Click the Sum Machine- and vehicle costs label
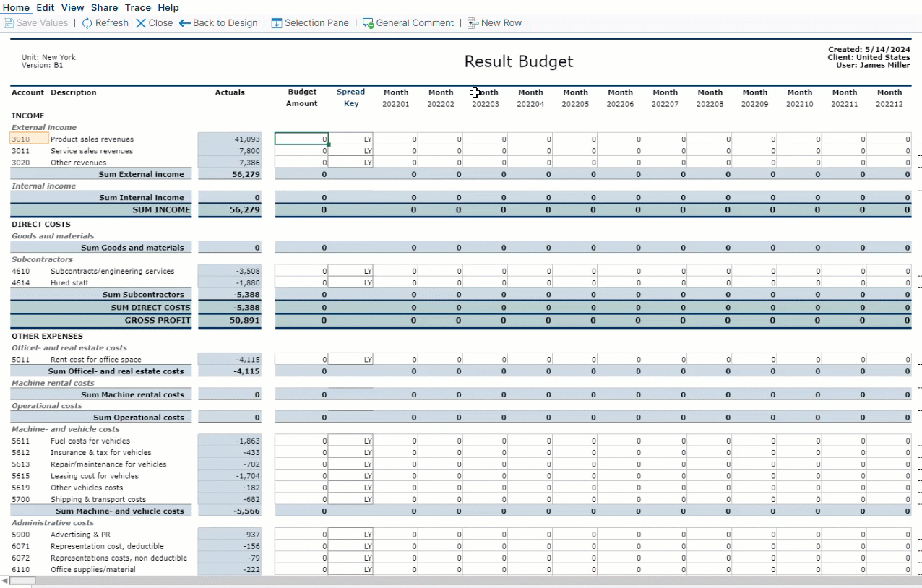Screen dimensions: 922x588 pyautogui.click(x=120, y=511)
